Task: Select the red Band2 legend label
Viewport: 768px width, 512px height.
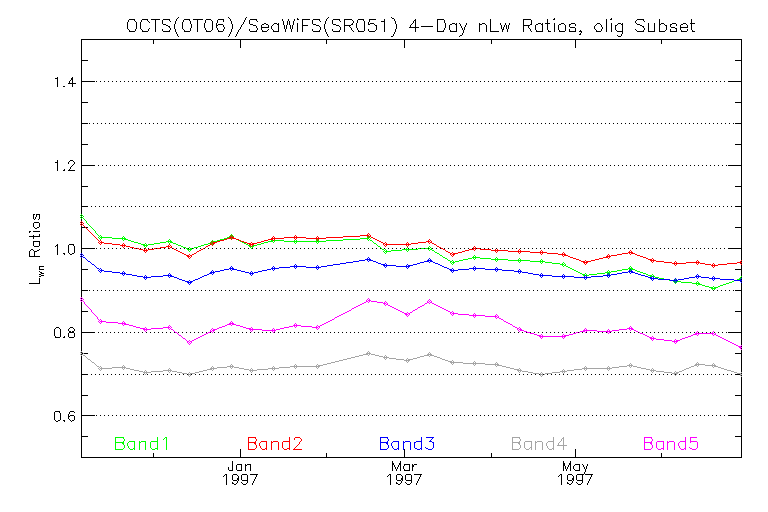Action: pyautogui.click(x=275, y=444)
